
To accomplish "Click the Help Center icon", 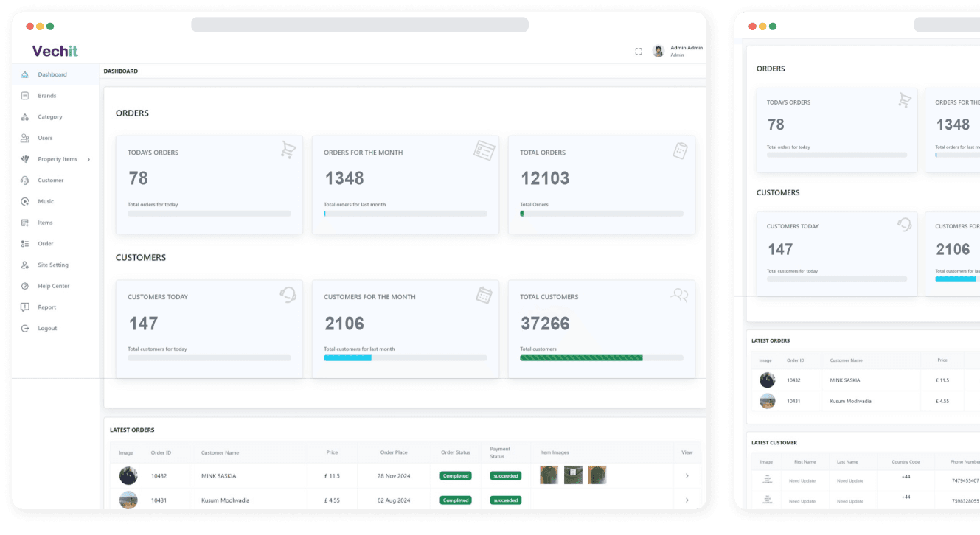I will [25, 286].
